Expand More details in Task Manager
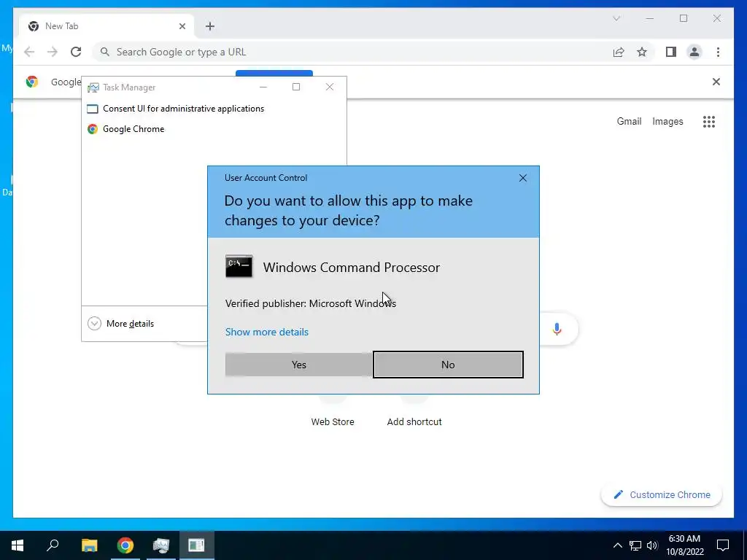Viewport: 747px width, 560px height. point(121,324)
